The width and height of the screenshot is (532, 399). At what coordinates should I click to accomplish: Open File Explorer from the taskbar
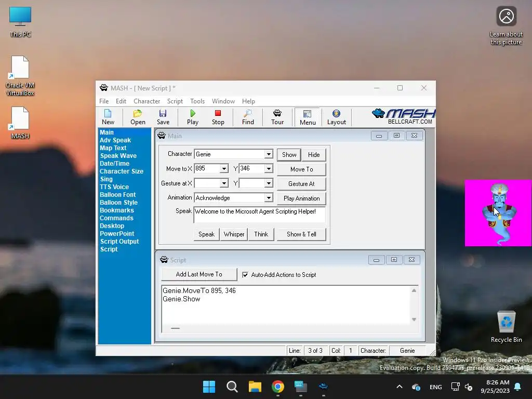255,387
